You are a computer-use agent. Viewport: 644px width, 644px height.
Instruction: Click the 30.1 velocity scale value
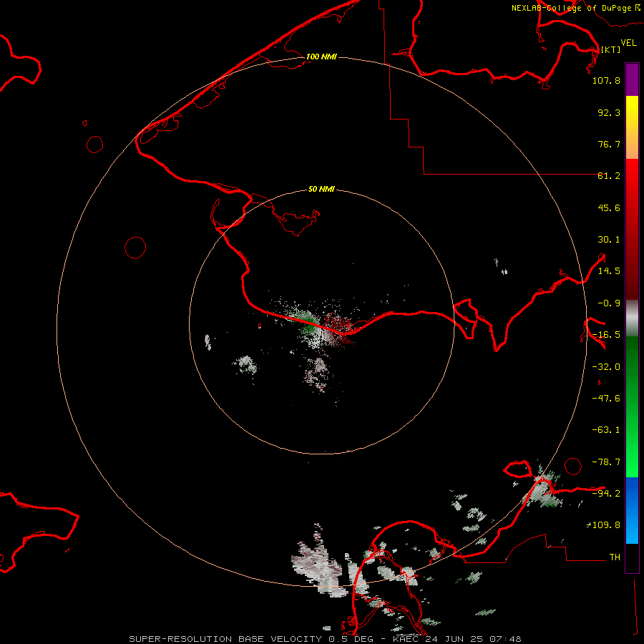[609, 240]
